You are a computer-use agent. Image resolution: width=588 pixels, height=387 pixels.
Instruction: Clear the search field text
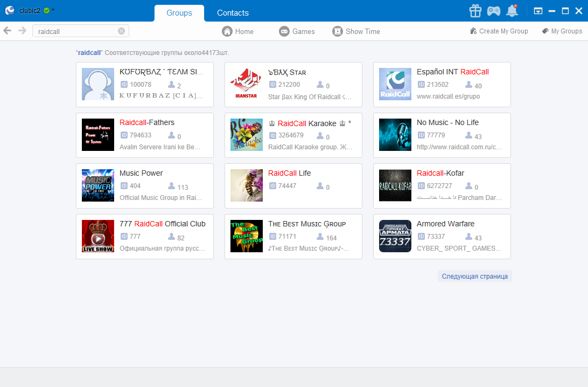click(122, 31)
